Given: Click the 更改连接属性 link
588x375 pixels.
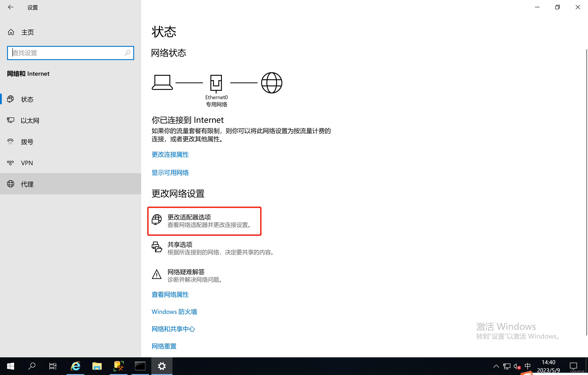Looking at the screenshot, I should pyautogui.click(x=170, y=155).
